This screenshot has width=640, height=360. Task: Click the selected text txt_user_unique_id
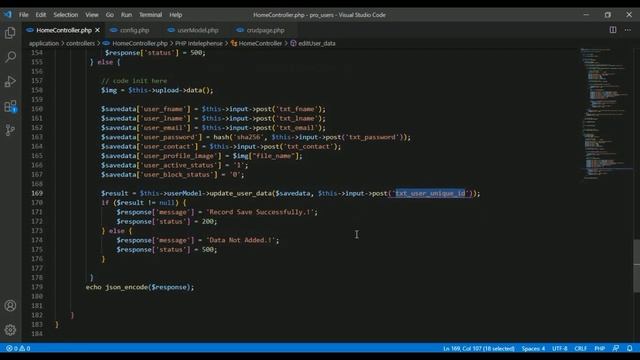click(x=430, y=193)
